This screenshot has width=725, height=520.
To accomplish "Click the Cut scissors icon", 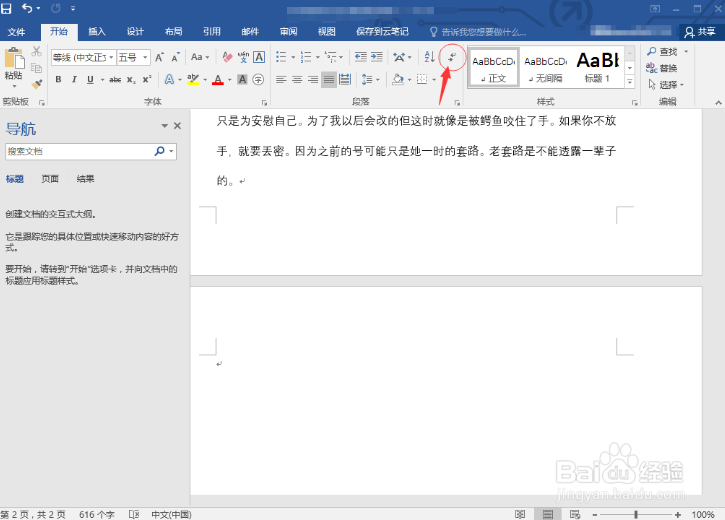I will pyautogui.click(x=37, y=51).
